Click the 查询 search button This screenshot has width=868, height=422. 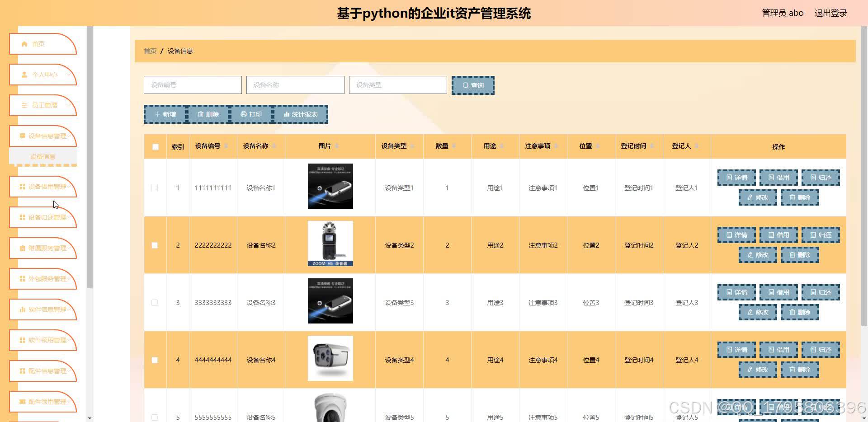pos(473,85)
